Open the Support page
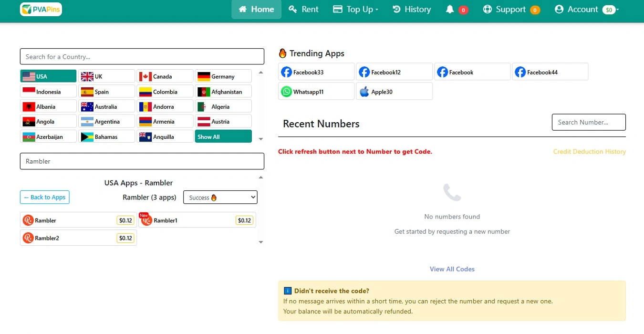This screenshot has height=334, width=644. pyautogui.click(x=511, y=9)
